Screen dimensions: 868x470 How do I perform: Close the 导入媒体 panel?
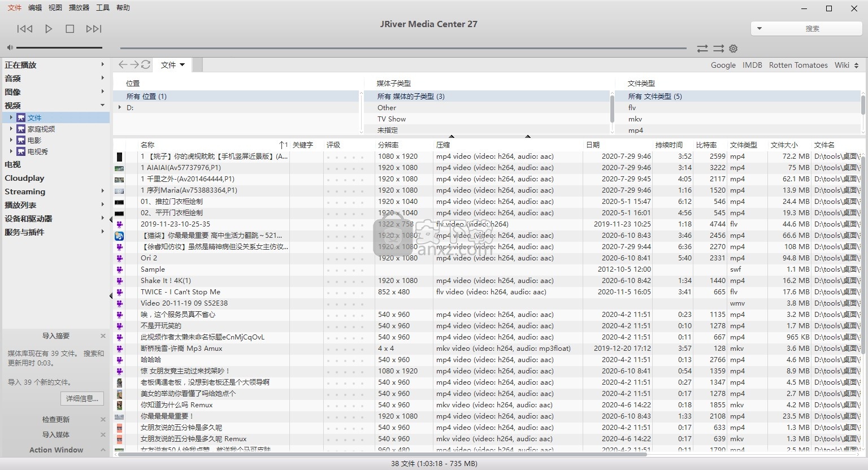click(103, 435)
